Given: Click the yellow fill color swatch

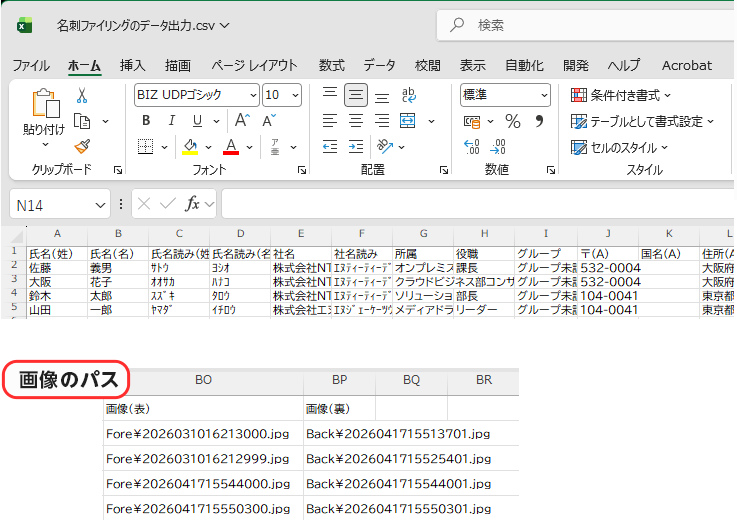Looking at the screenshot, I should [189, 147].
